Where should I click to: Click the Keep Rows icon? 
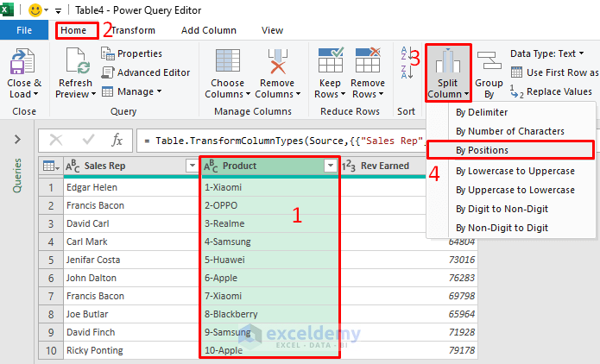[331, 60]
